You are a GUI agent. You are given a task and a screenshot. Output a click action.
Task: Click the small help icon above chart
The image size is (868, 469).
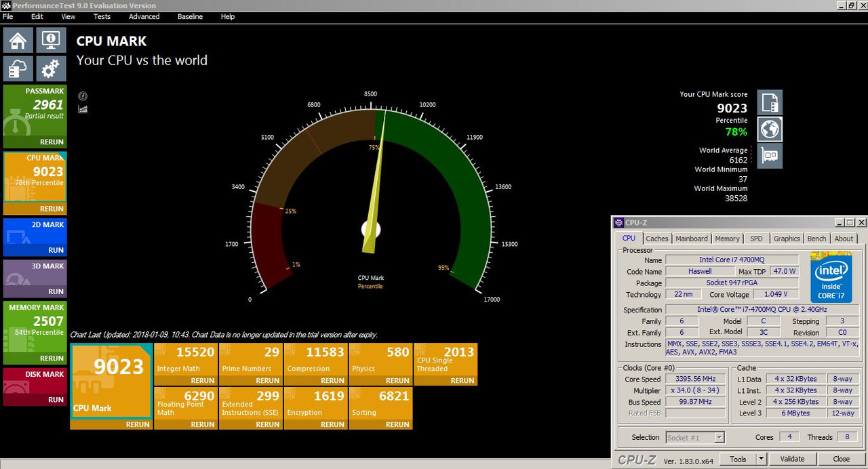pyautogui.click(x=83, y=96)
